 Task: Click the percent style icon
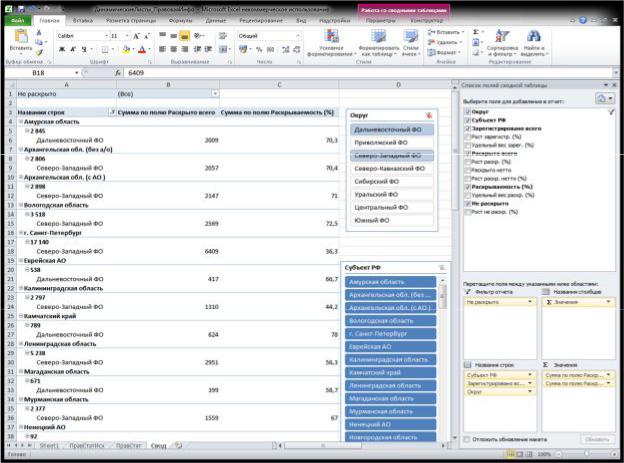(259, 49)
